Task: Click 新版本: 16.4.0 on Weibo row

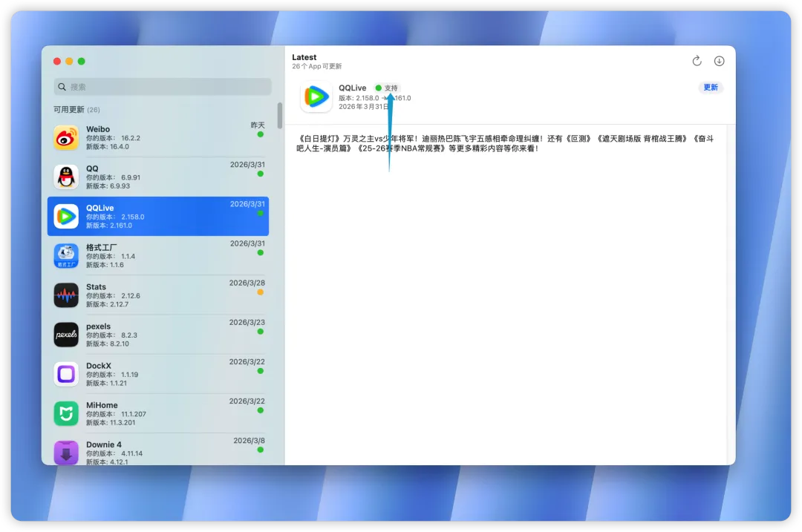Action: click(x=108, y=147)
